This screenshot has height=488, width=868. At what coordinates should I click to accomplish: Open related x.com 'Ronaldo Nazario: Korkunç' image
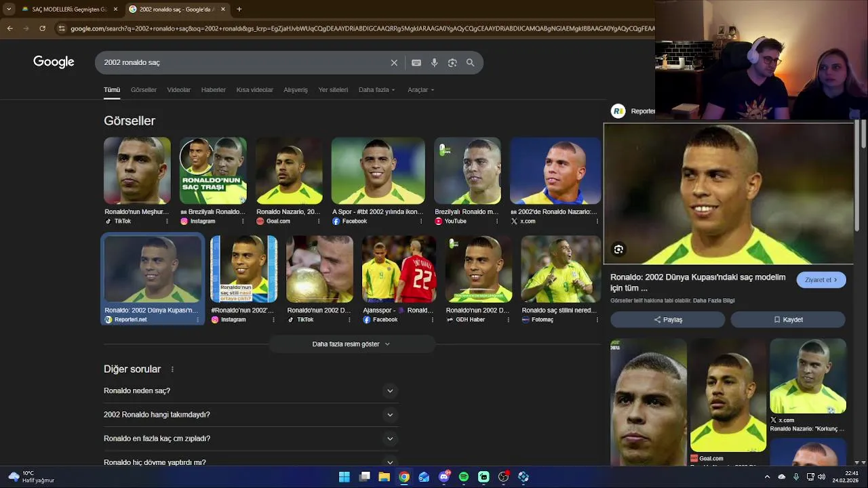pyautogui.click(x=808, y=376)
